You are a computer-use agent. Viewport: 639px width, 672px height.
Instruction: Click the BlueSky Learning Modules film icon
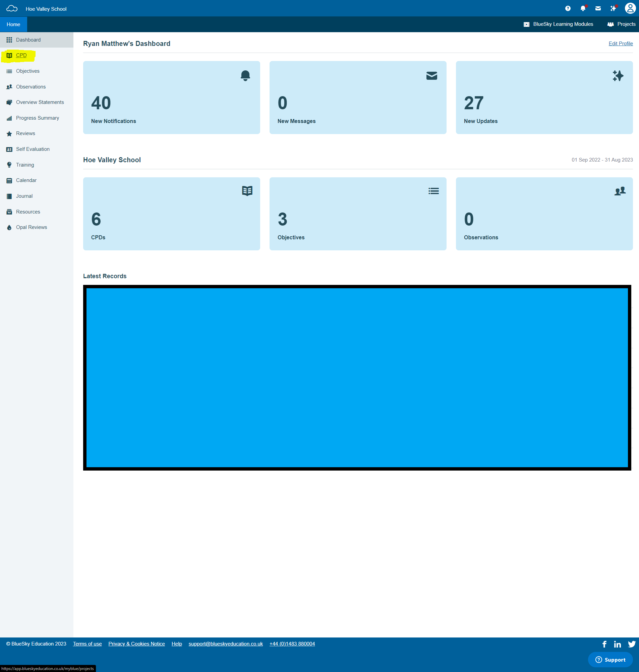pyautogui.click(x=527, y=24)
